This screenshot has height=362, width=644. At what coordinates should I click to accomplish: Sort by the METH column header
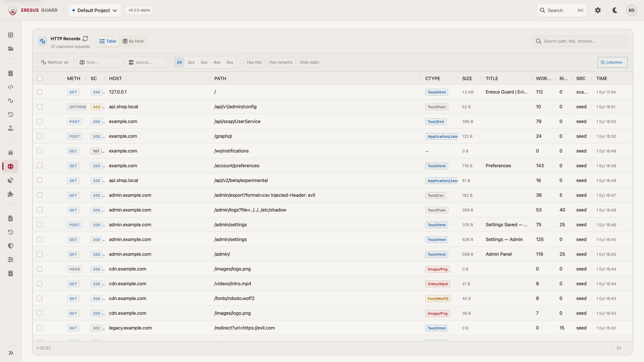[73, 78]
